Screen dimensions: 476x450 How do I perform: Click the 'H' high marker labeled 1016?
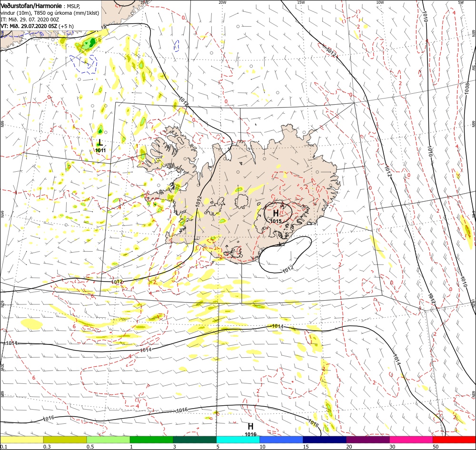point(250,426)
